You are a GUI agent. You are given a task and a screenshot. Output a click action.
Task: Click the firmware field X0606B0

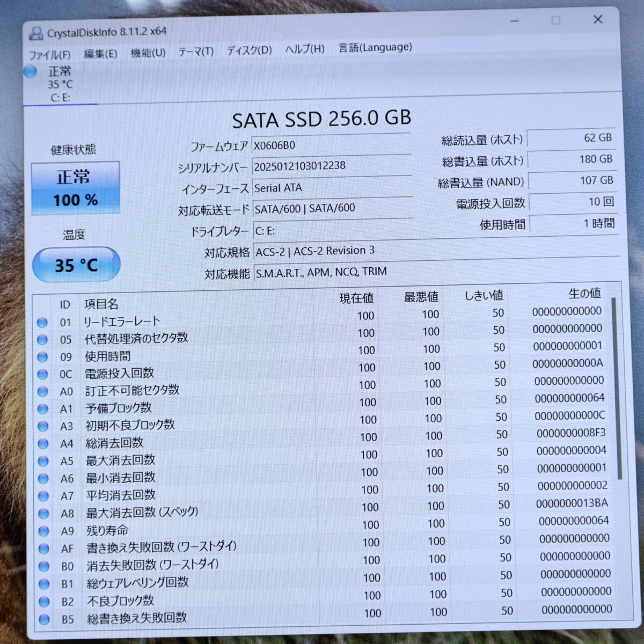[x=331, y=145]
